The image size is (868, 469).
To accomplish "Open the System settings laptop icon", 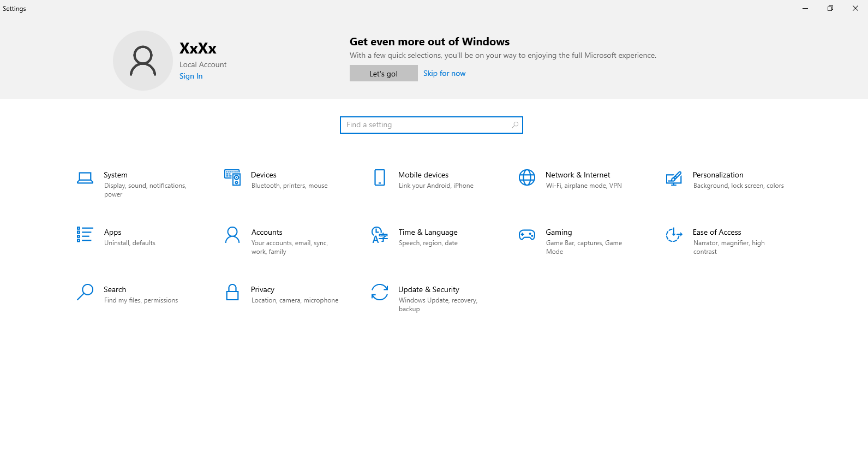I will [85, 178].
